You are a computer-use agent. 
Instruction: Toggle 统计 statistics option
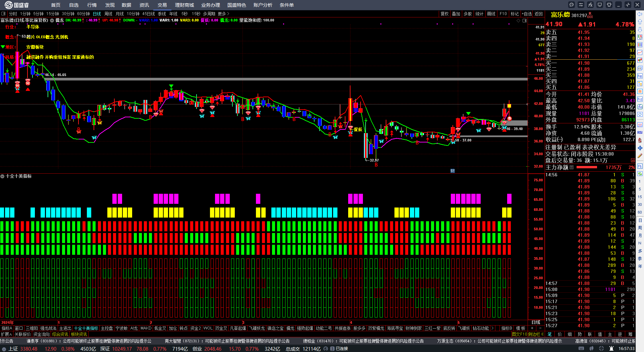(x=480, y=14)
